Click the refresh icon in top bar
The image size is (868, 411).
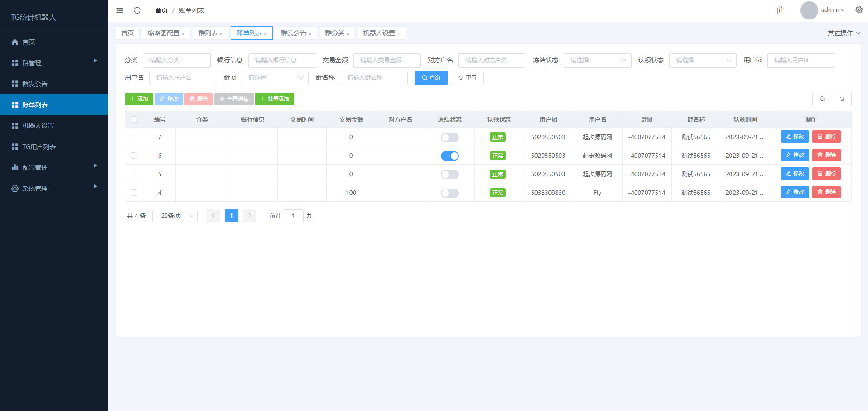pos(137,10)
